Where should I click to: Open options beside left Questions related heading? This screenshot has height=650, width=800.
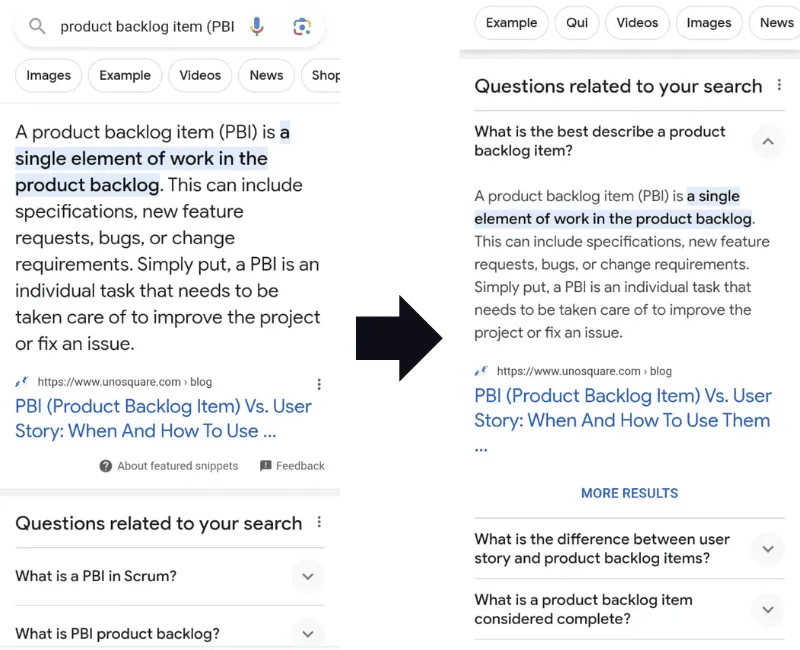tap(319, 522)
